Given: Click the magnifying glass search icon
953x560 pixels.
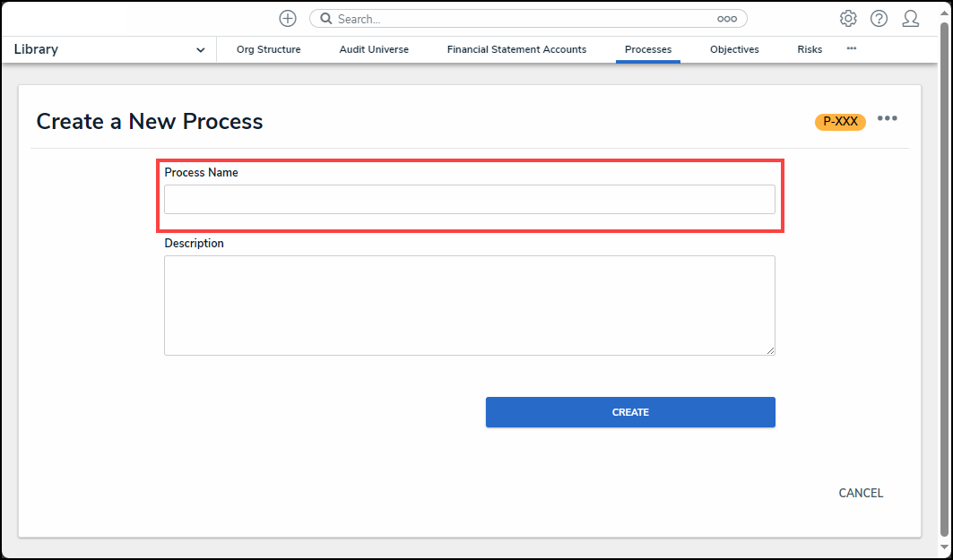Looking at the screenshot, I should [326, 19].
